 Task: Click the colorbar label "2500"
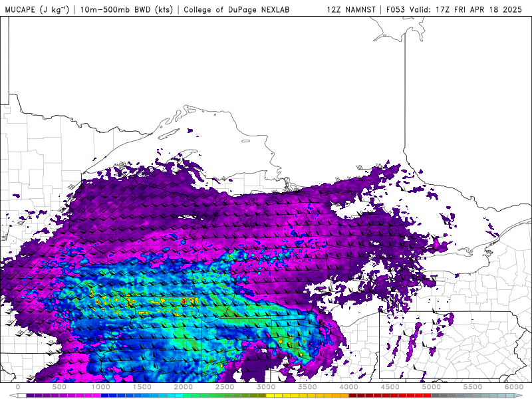click(225, 387)
